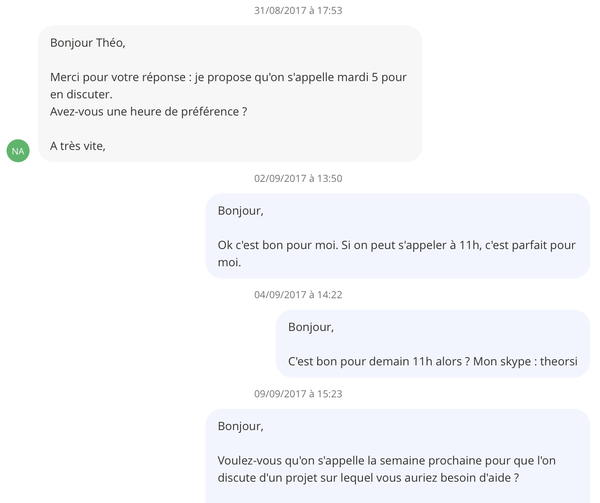This screenshot has width=600, height=503.
Task: Click "Avez-vous une heure de préférence ?"
Action: [x=148, y=111]
